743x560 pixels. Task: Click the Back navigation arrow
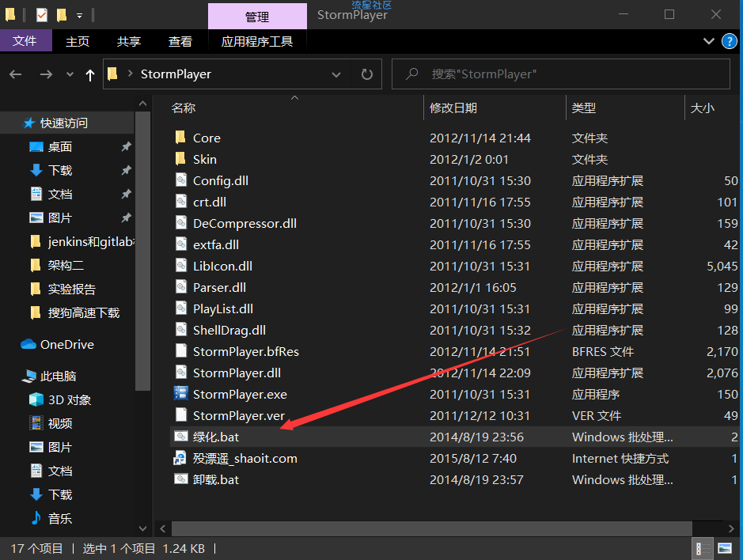coord(16,74)
